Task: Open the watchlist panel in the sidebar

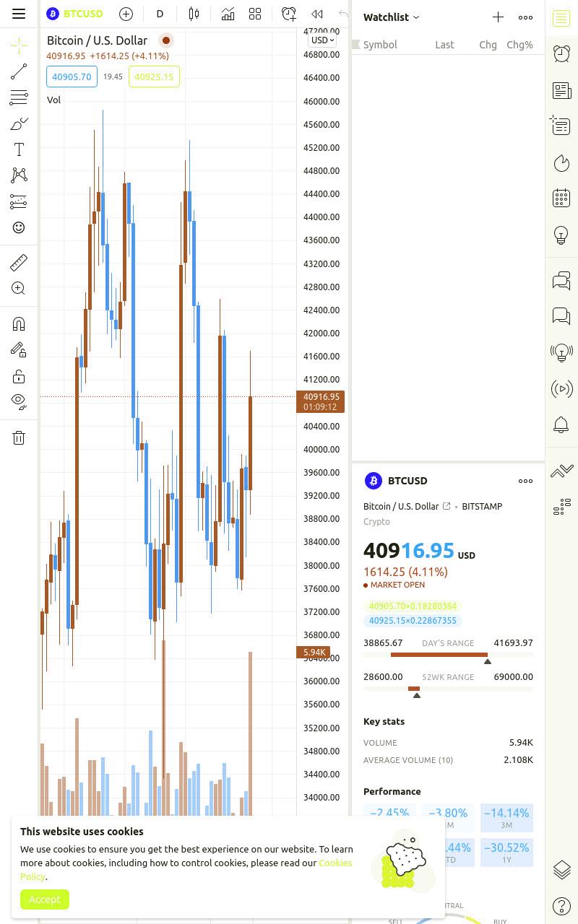Action: [x=561, y=18]
